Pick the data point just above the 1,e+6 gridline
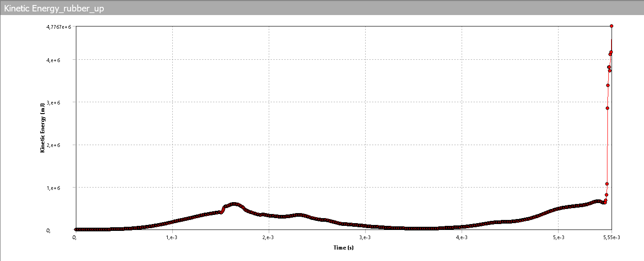Screen dimensions: 644x261 607,184
